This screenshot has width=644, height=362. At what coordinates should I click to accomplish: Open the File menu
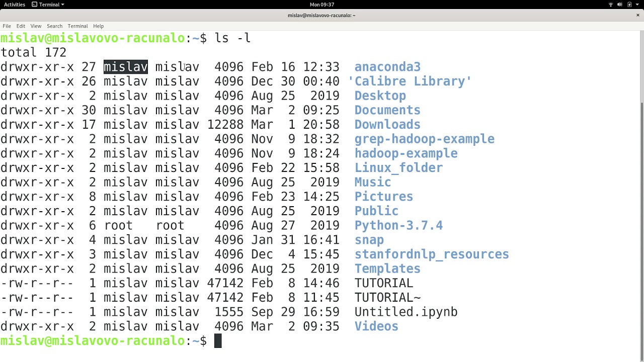[x=7, y=26]
